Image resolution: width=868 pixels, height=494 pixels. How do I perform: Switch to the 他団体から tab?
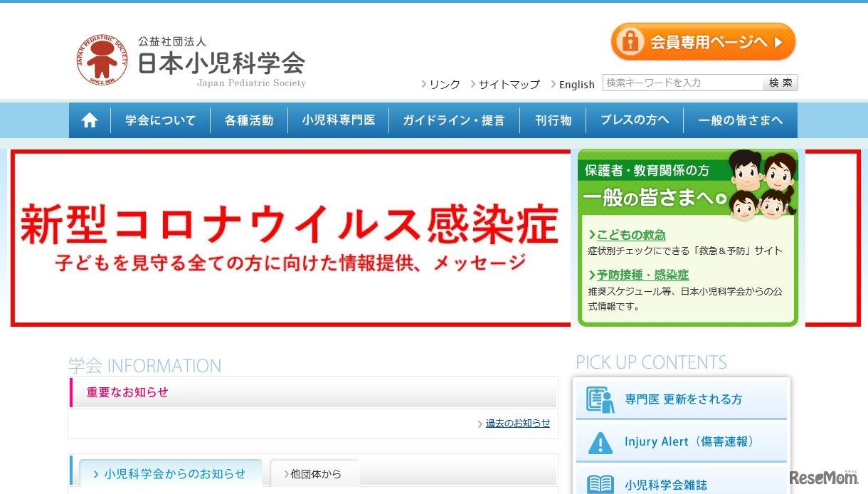(x=315, y=472)
